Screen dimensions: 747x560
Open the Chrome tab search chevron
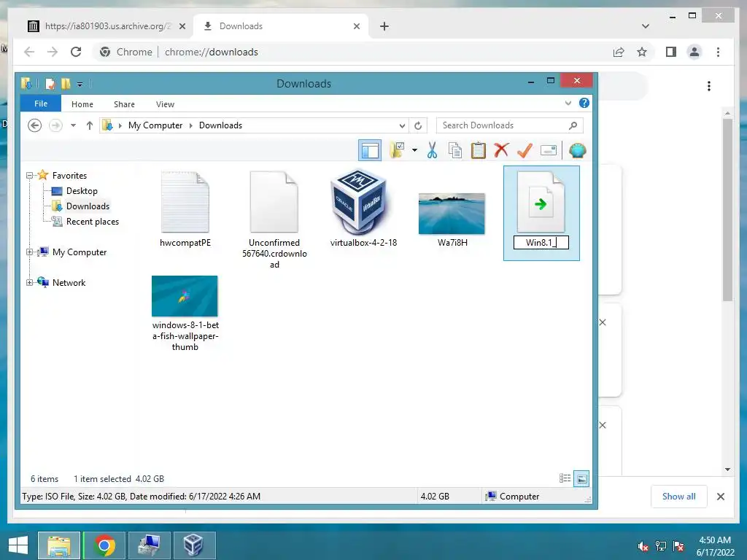pos(645,26)
